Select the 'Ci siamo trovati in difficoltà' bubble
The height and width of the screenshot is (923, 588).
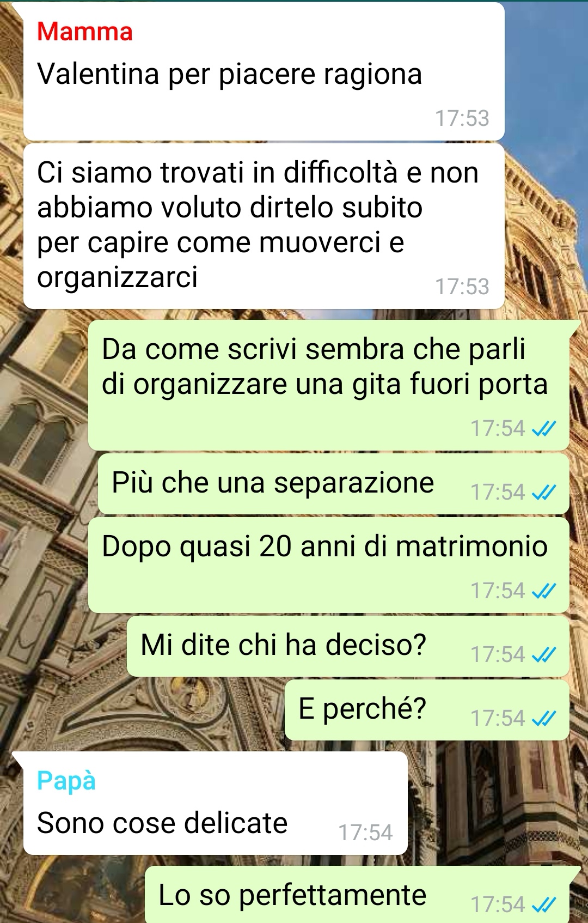264,226
